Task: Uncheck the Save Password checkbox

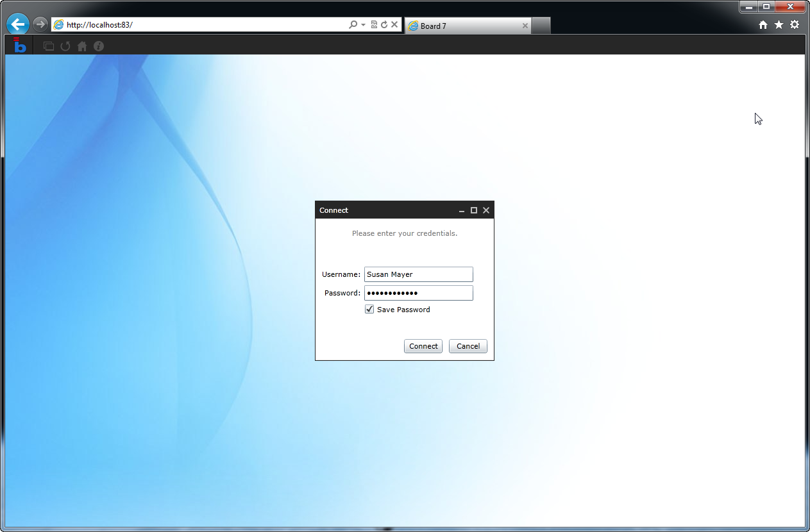Action: pos(369,310)
